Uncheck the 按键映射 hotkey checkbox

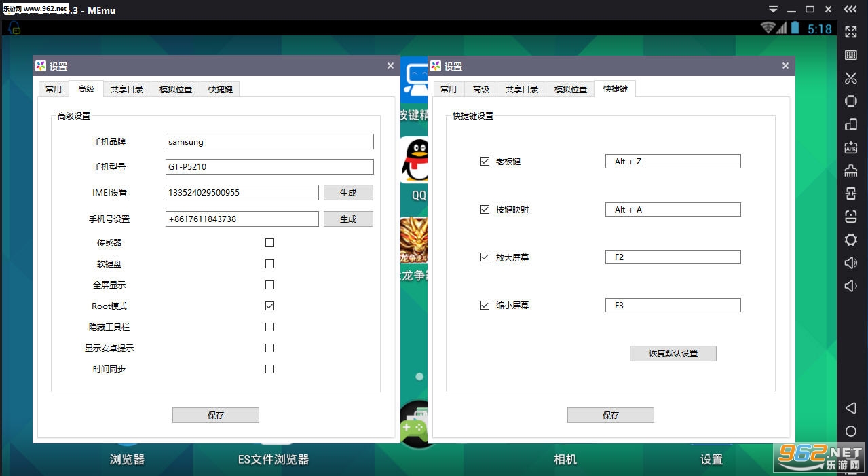click(485, 209)
